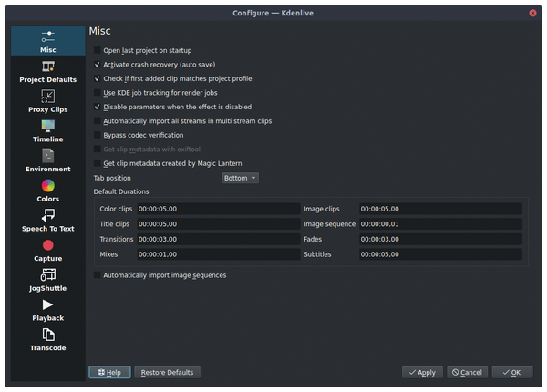Edit the Image sequence duration field

[440, 224]
